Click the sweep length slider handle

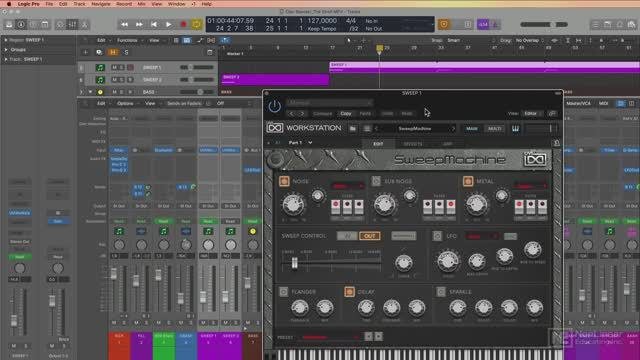coord(294,263)
